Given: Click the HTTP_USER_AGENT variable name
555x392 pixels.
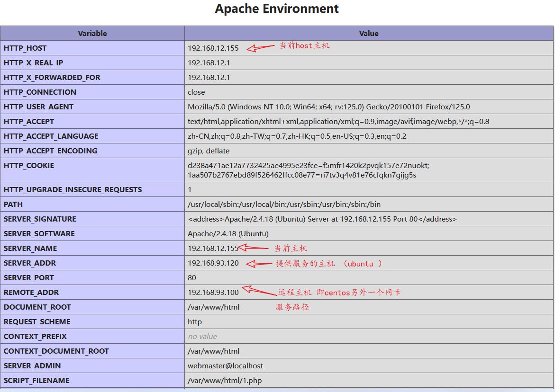Looking at the screenshot, I should (x=38, y=107).
